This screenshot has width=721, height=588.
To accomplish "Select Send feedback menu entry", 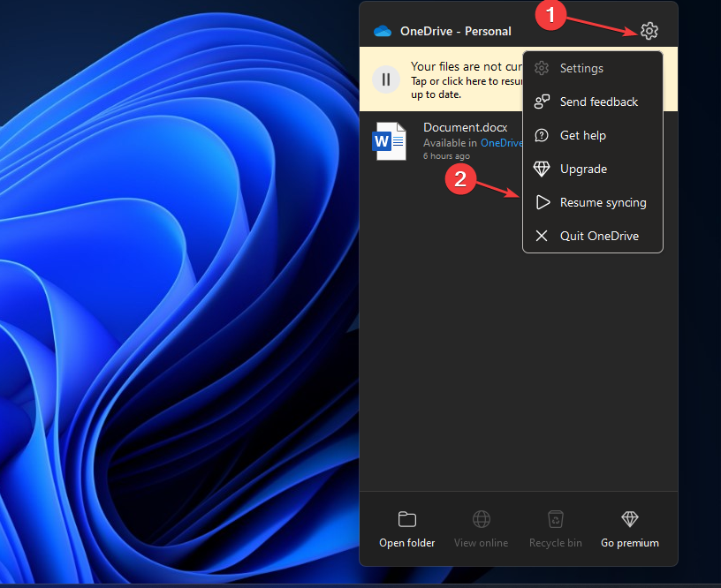I will (593, 102).
